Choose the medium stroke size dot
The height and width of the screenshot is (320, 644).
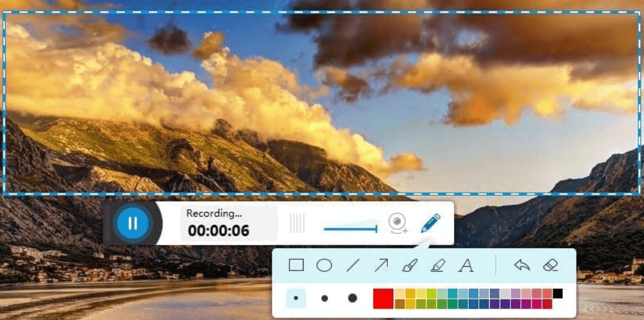tap(324, 298)
